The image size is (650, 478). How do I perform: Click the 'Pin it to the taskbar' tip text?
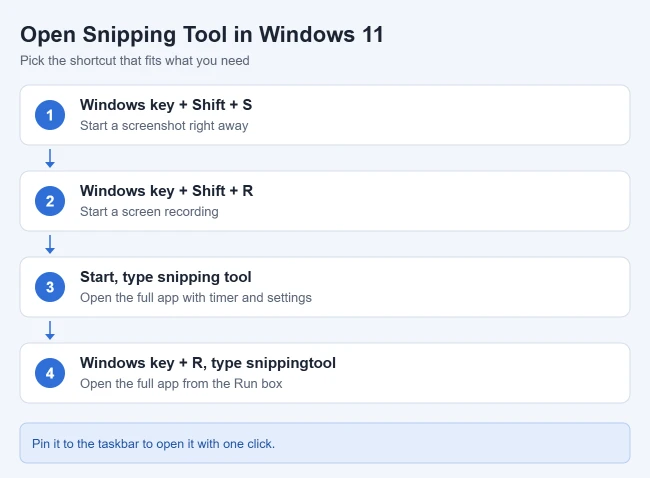coord(153,444)
